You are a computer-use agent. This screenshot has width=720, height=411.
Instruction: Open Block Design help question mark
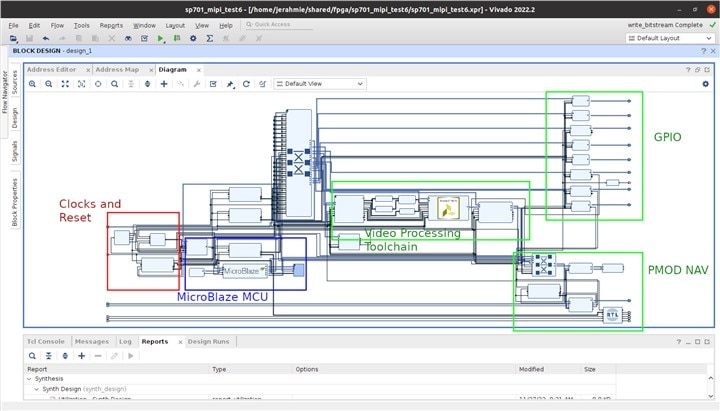(x=703, y=51)
